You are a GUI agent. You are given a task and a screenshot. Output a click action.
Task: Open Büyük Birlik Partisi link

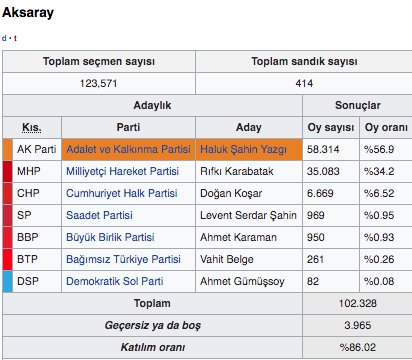pyautogui.click(x=110, y=237)
